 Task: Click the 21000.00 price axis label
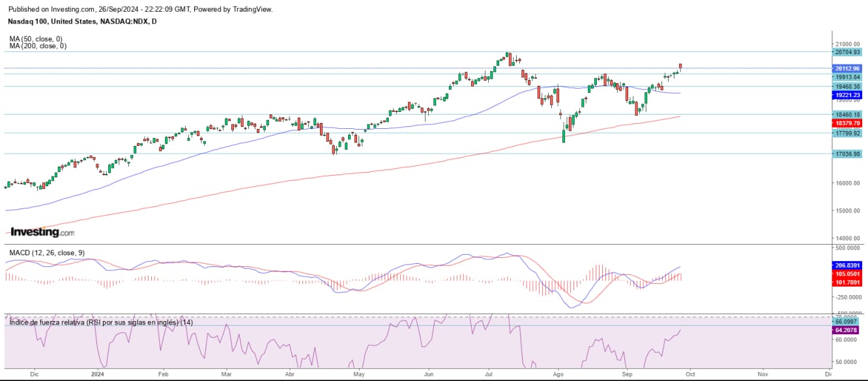coord(847,44)
